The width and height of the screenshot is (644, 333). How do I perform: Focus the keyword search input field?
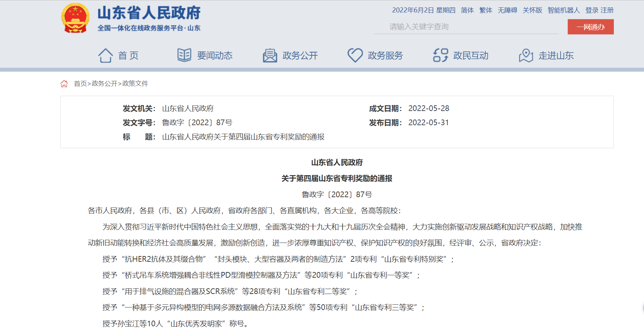(x=466, y=27)
